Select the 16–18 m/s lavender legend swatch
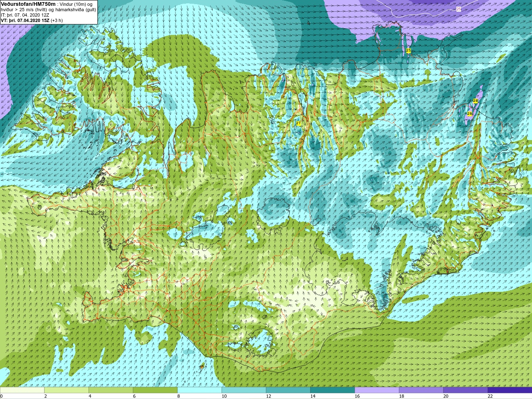Viewport: 532px width, 399px height. coord(377,390)
